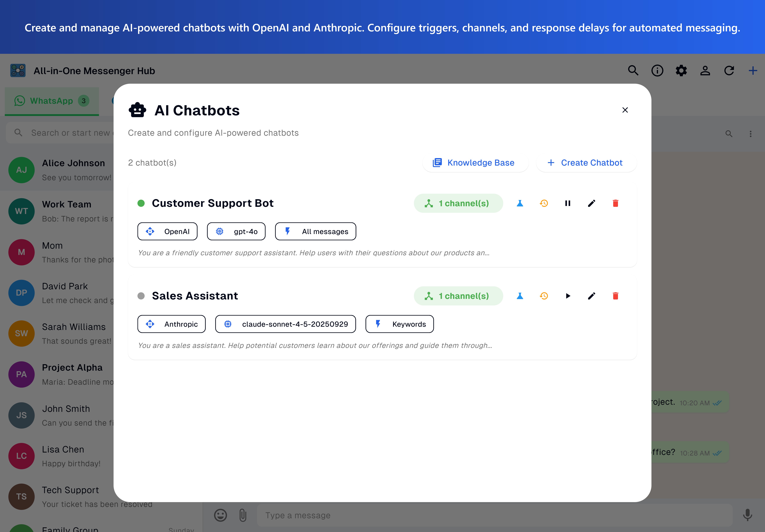Click the Sales Assistant gray status dot
765x532 pixels.
pyautogui.click(x=141, y=296)
